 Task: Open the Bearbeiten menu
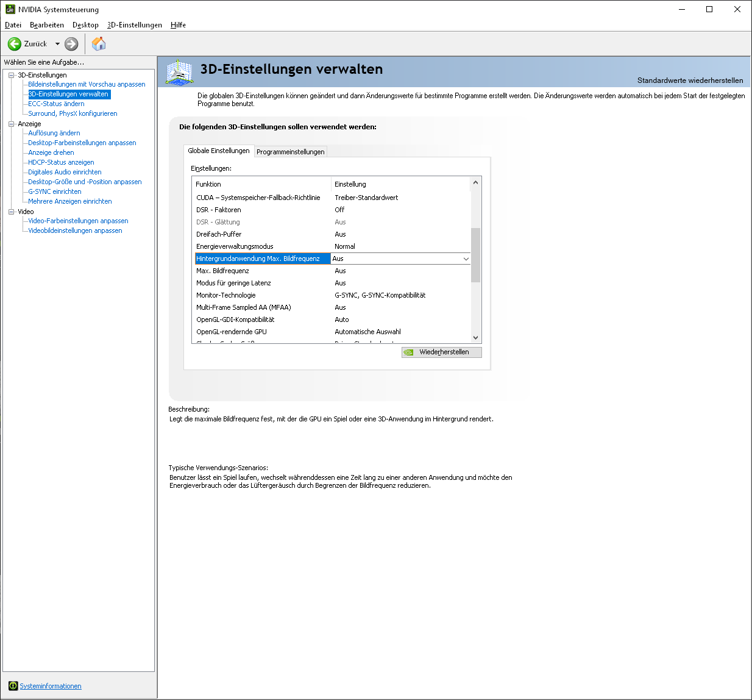click(47, 25)
